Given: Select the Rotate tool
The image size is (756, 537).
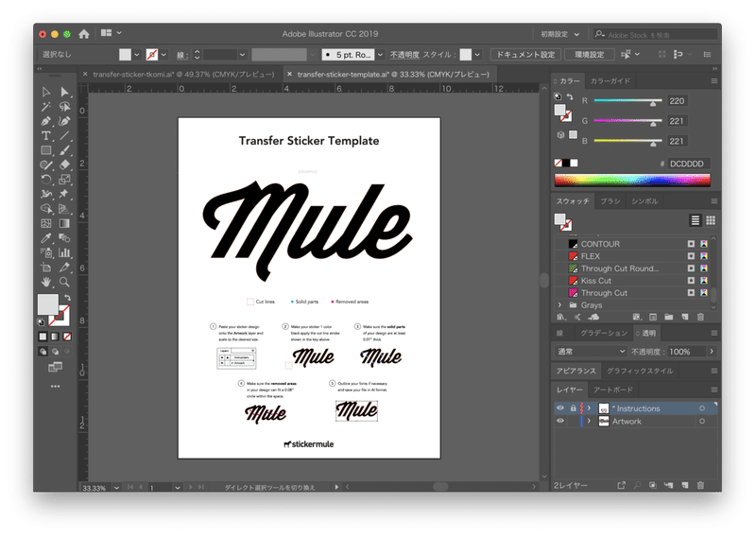Looking at the screenshot, I should click(46, 180).
